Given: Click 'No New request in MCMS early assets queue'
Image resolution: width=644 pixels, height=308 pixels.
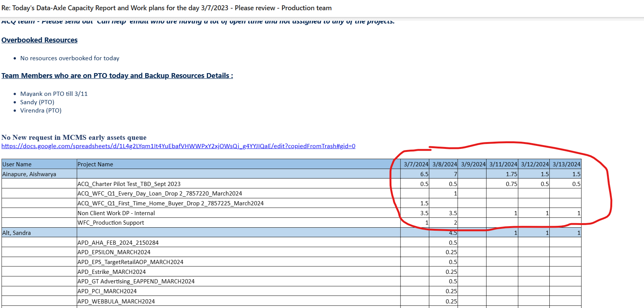Looking at the screenshot, I should [74, 138].
